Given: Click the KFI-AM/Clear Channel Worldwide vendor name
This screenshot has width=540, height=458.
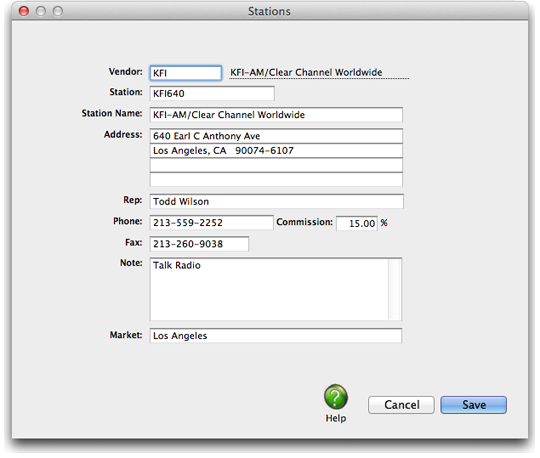Looking at the screenshot, I should (x=306, y=72).
